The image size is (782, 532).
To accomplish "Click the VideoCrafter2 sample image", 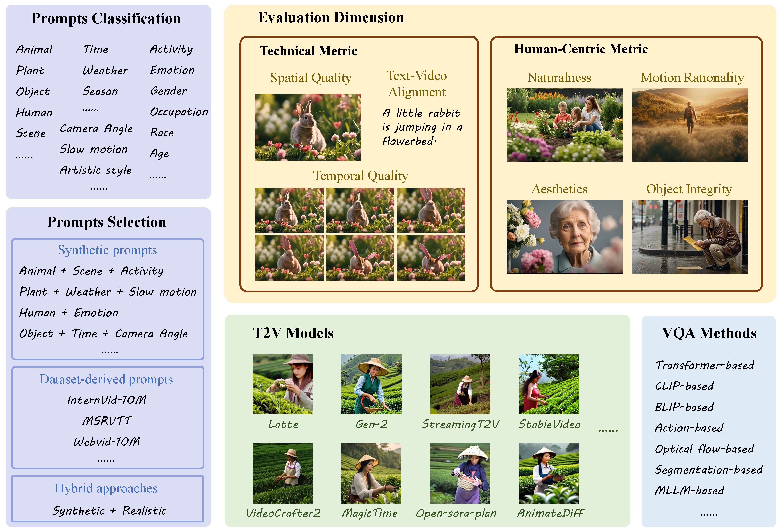I will click(x=282, y=473).
